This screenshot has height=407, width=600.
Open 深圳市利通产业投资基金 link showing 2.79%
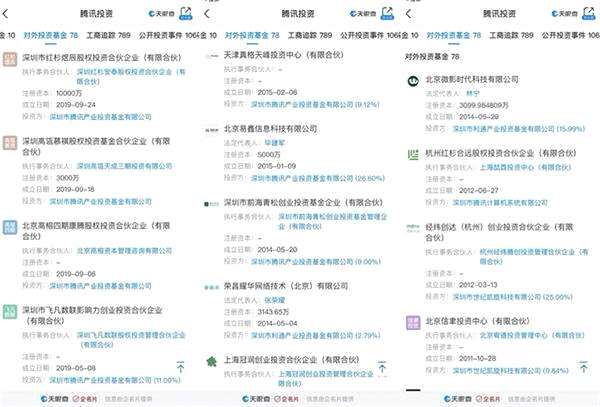[x=316, y=335]
